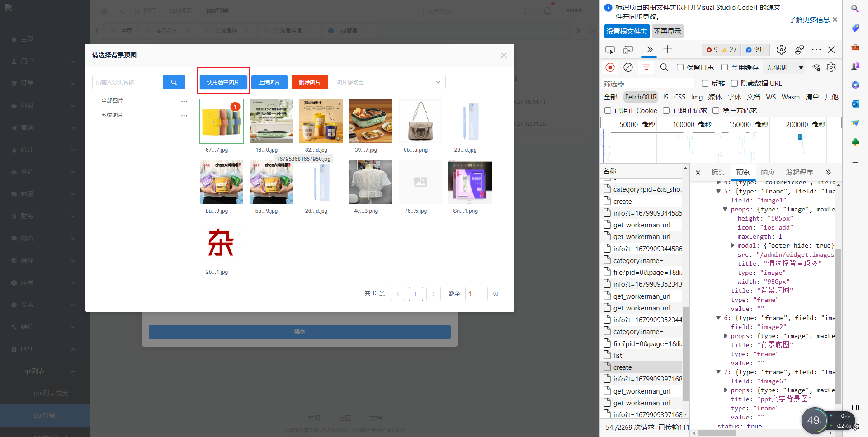Filter requests by Img type

tap(697, 97)
